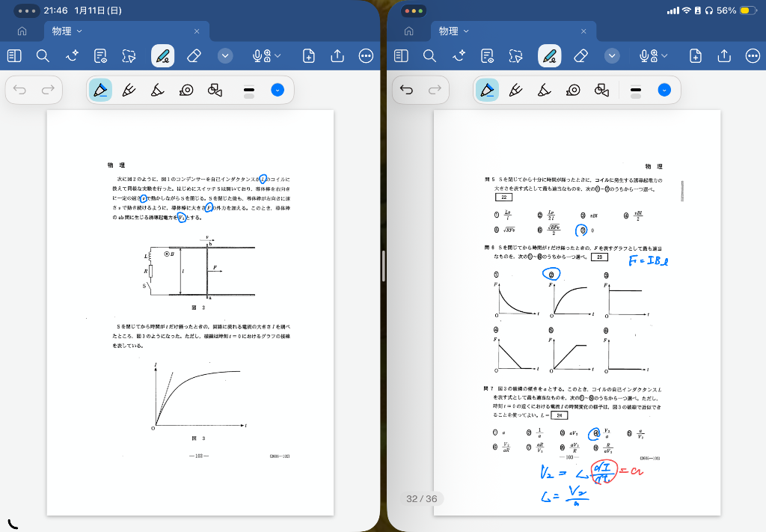Toggle read-only document view in the right window
The height and width of the screenshot is (532, 766).
(x=488, y=56)
